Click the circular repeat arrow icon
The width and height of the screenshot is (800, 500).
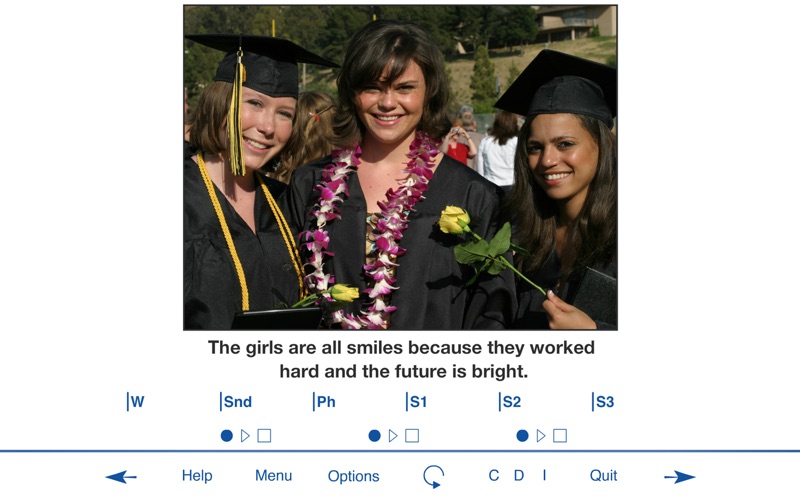tap(433, 477)
